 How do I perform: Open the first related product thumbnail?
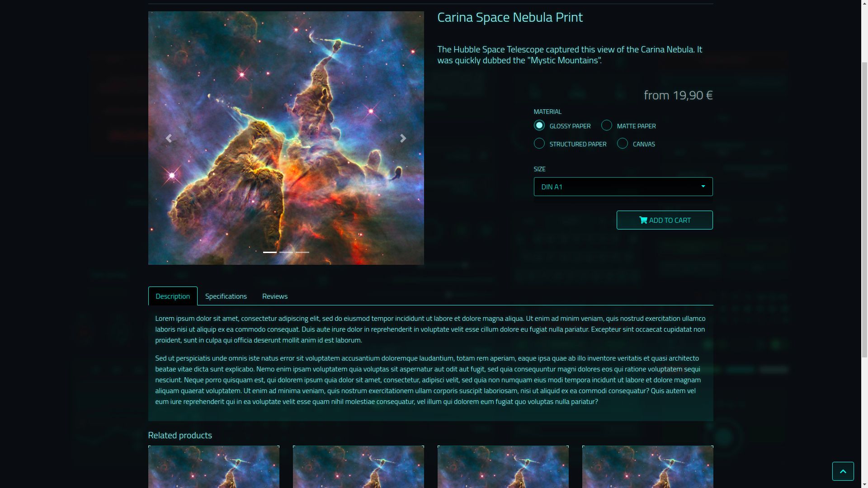tap(214, 467)
